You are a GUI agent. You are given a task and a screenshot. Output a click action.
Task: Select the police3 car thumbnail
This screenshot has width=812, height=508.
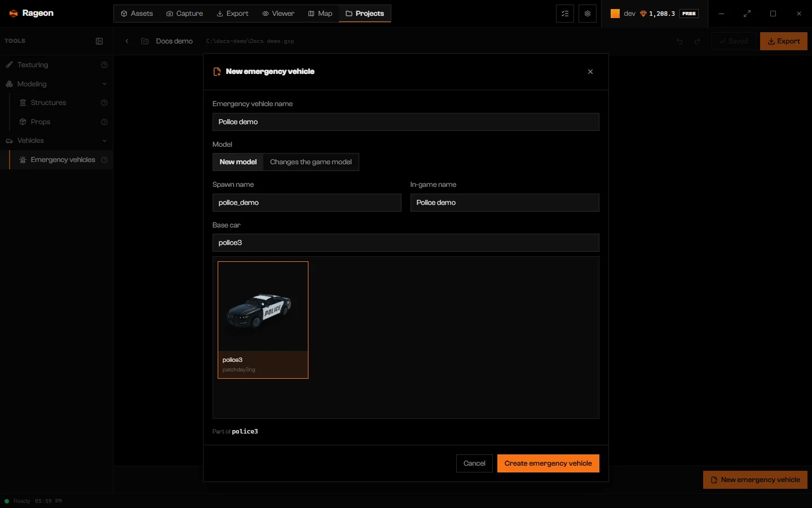tap(263, 320)
